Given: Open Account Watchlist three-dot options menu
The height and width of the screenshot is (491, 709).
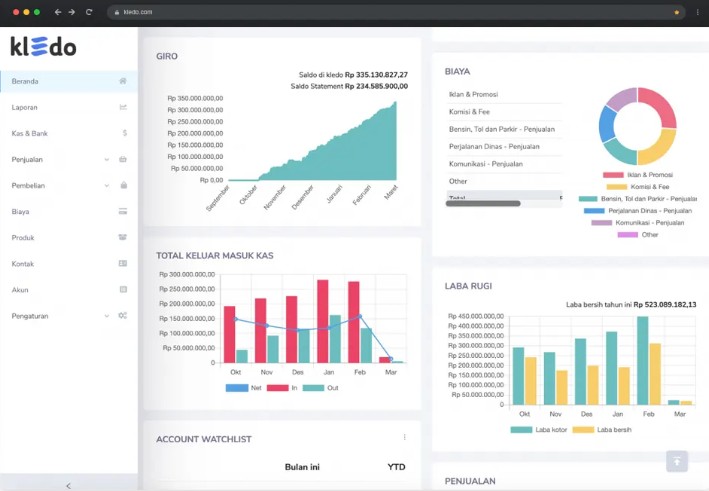Looking at the screenshot, I should 404,437.
